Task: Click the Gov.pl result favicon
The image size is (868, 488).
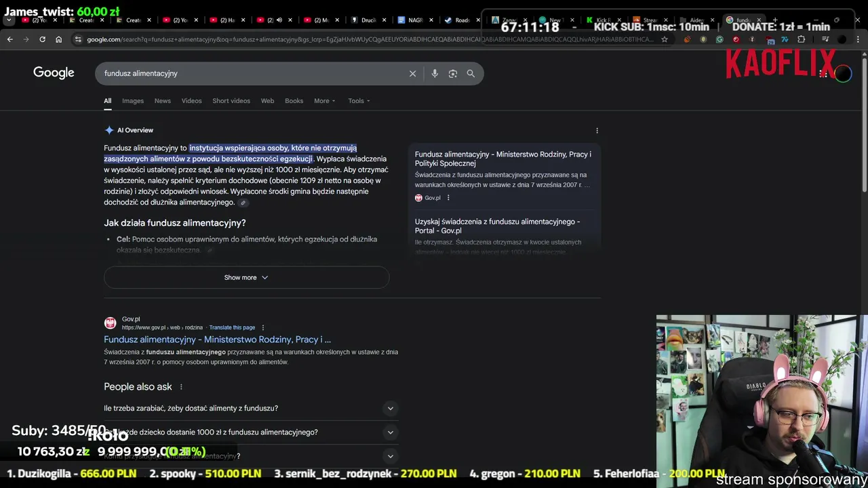Action: click(110, 323)
